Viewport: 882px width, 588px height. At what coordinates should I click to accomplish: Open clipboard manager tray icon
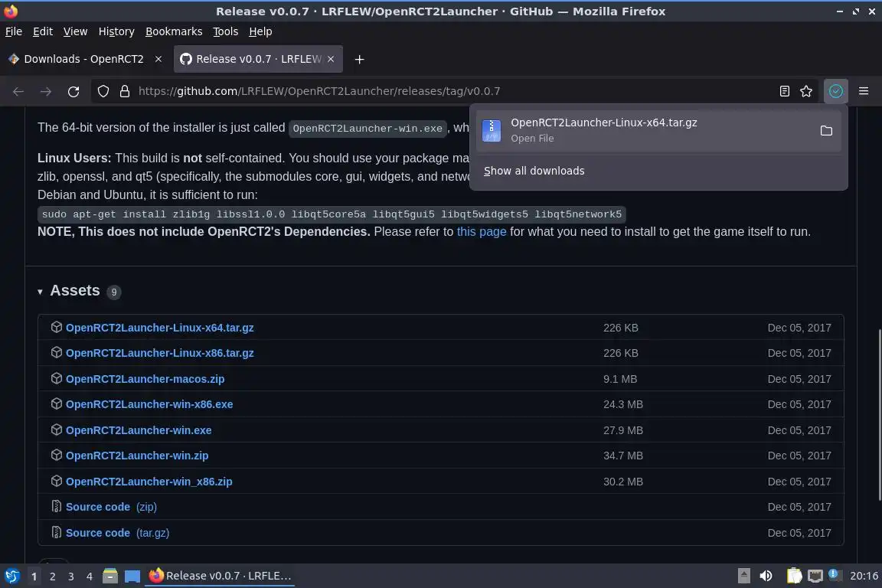point(794,576)
